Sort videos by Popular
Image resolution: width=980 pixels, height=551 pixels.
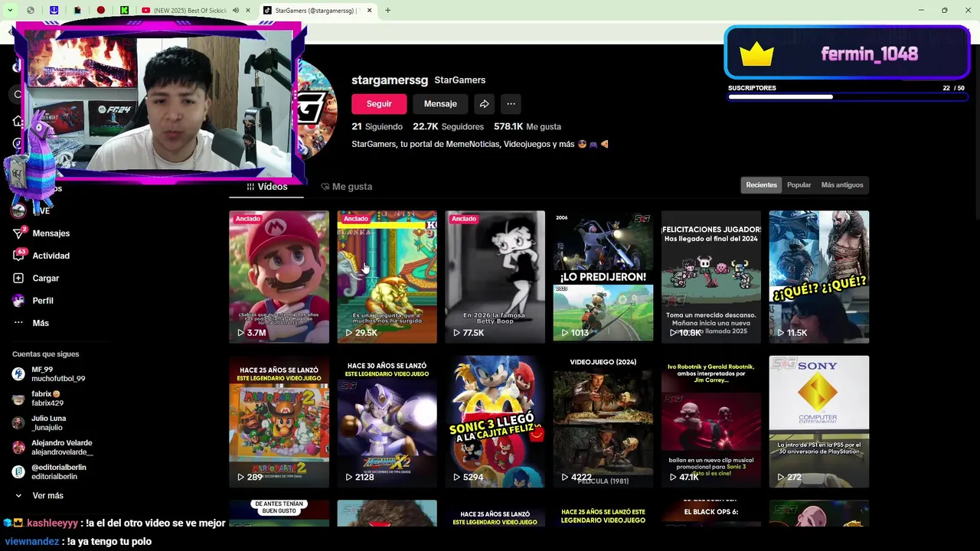799,185
